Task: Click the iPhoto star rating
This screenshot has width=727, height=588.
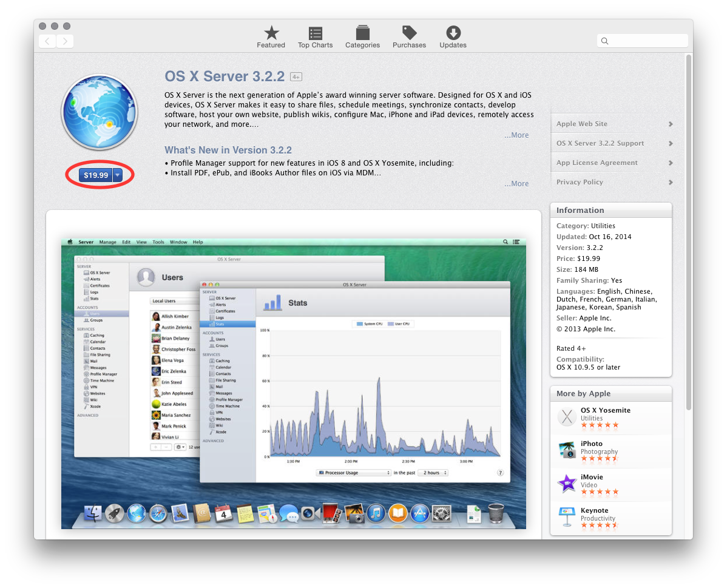Action: (x=600, y=459)
